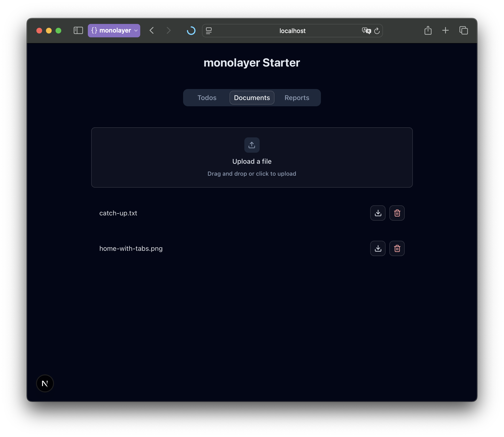This screenshot has height=437, width=504.
Task: Click the localhost address field
Action: click(x=292, y=31)
